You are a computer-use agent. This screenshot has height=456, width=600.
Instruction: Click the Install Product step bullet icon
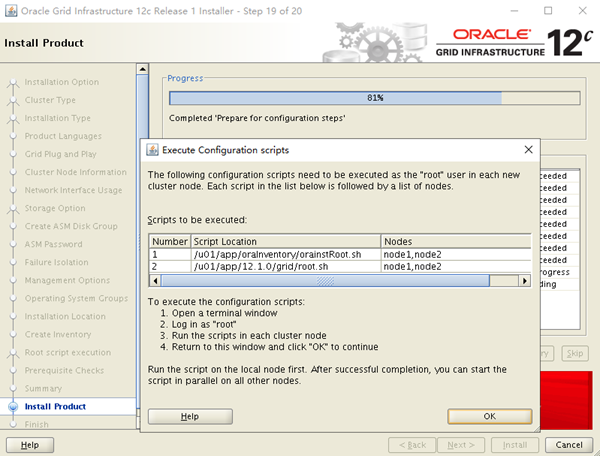click(x=13, y=406)
